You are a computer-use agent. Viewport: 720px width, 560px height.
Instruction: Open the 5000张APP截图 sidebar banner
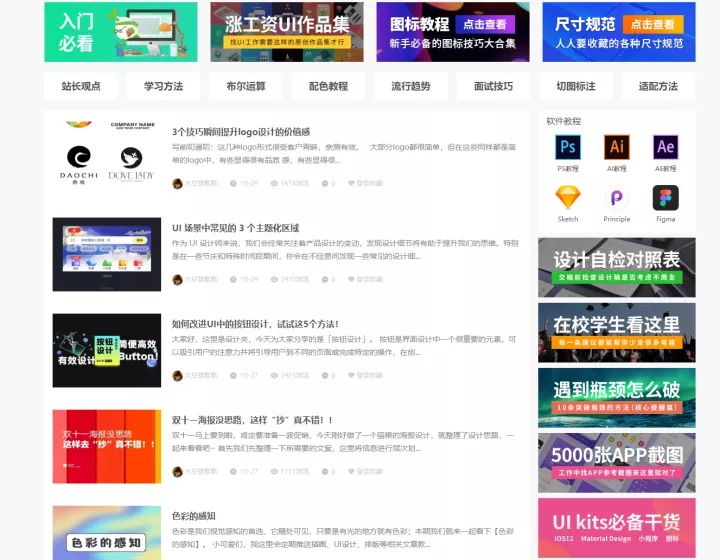617,463
